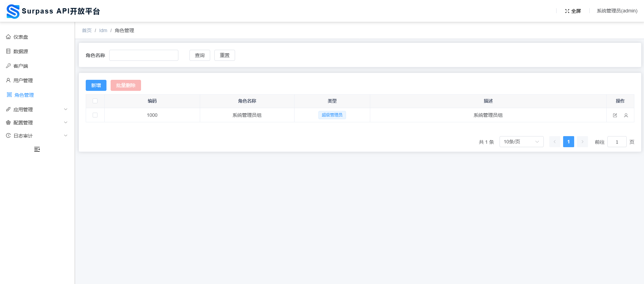Click the Idm breadcrumb link

click(x=103, y=30)
